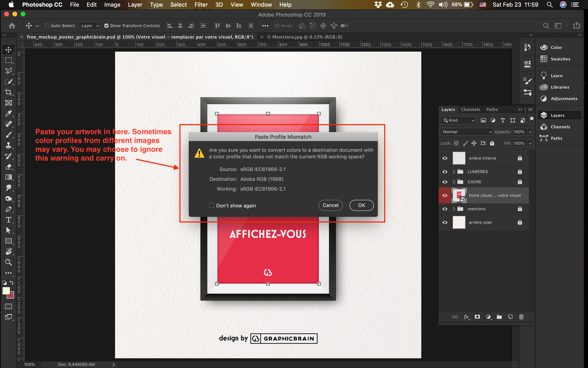
Task: Check the Don't show again checkbox
Action: (x=212, y=205)
